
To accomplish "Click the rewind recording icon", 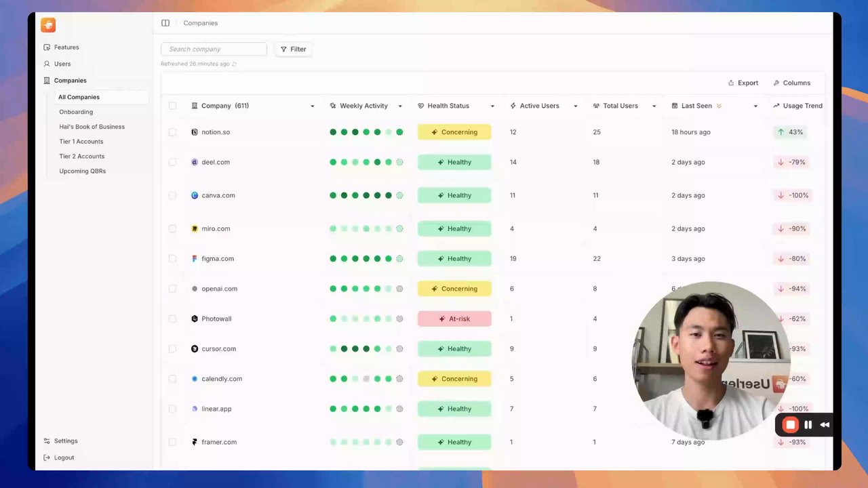I will click(825, 425).
